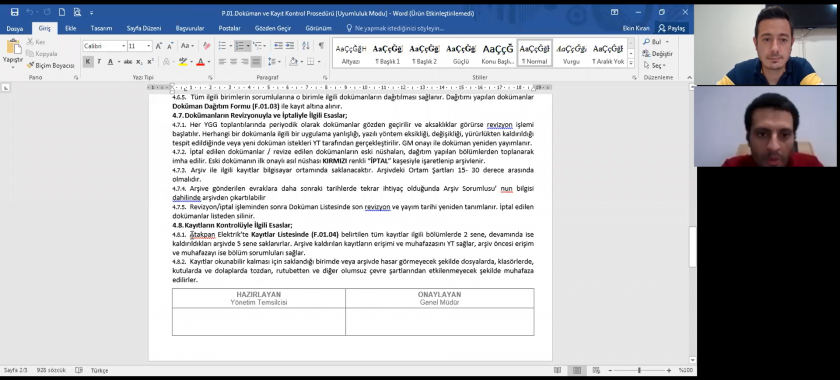Screen dimensions: 840x380
Task: Apply Vurgu style
Action: point(571,53)
